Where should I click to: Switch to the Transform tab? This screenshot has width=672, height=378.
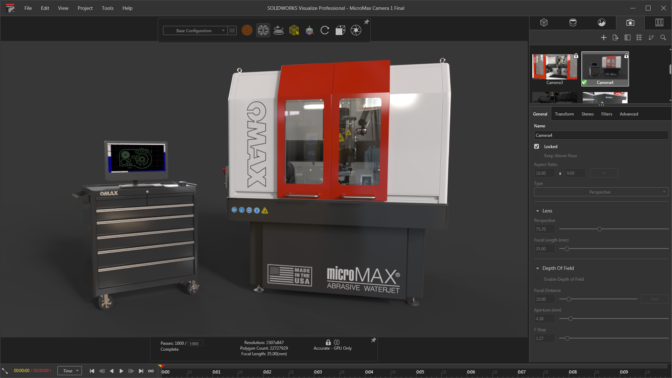tap(564, 114)
